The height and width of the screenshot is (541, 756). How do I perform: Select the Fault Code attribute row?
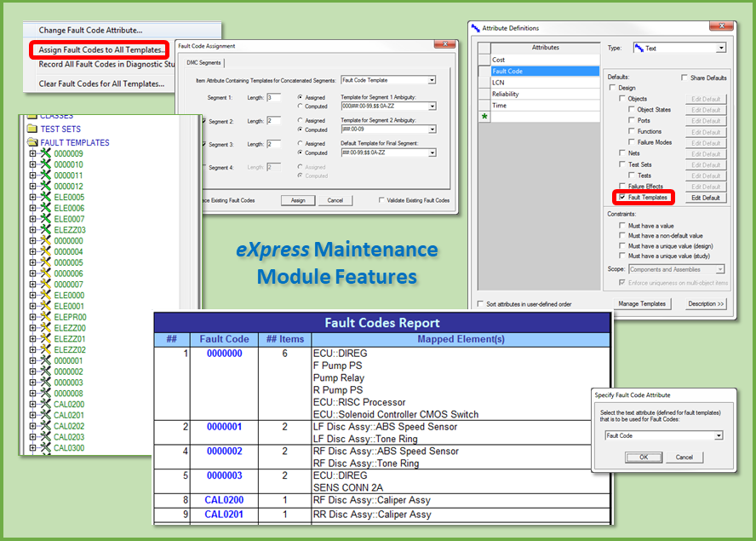click(545, 71)
